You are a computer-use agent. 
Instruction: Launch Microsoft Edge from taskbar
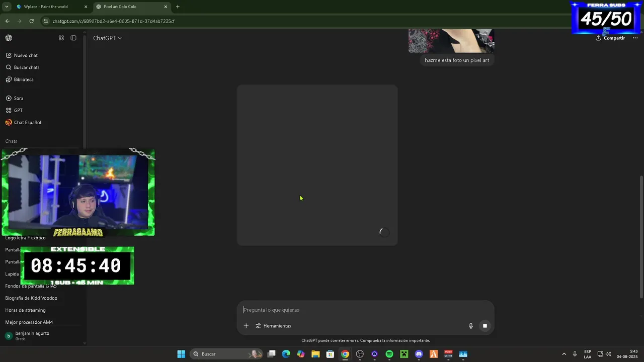pyautogui.click(x=286, y=354)
